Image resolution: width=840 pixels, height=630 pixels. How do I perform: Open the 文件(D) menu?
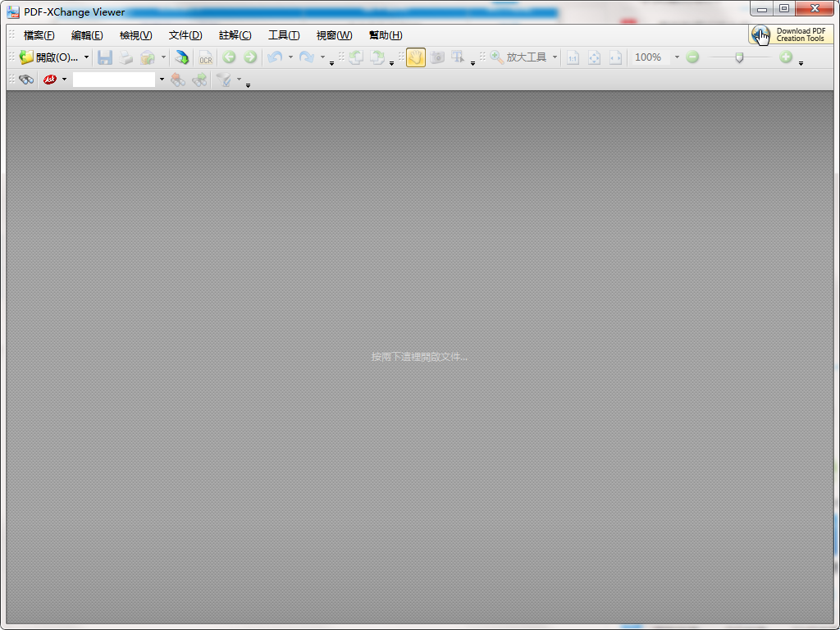click(x=185, y=35)
